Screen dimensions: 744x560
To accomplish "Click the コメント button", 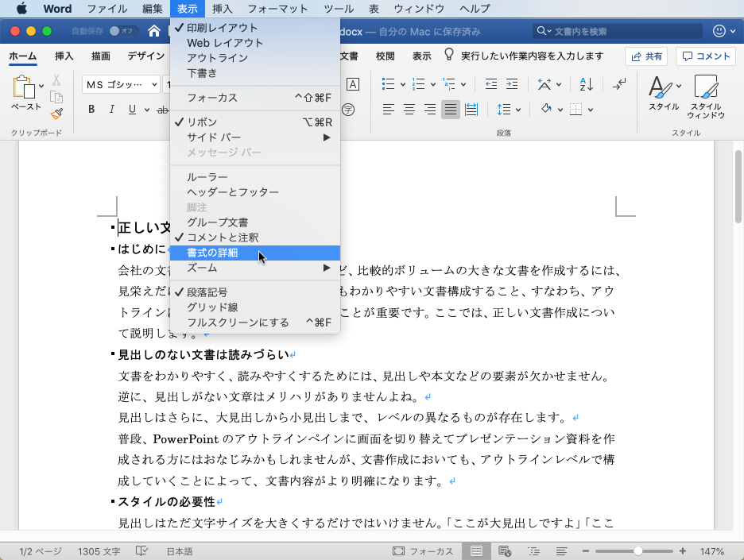I will click(706, 56).
